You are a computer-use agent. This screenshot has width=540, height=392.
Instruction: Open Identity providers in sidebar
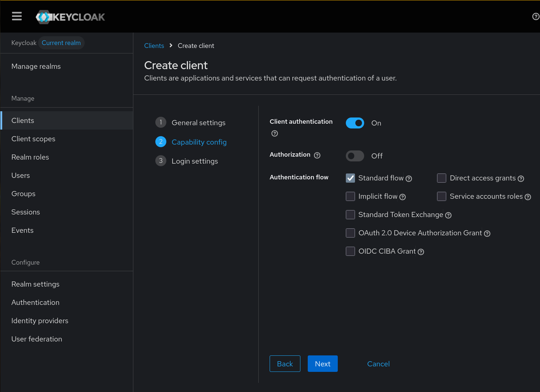tap(67, 321)
